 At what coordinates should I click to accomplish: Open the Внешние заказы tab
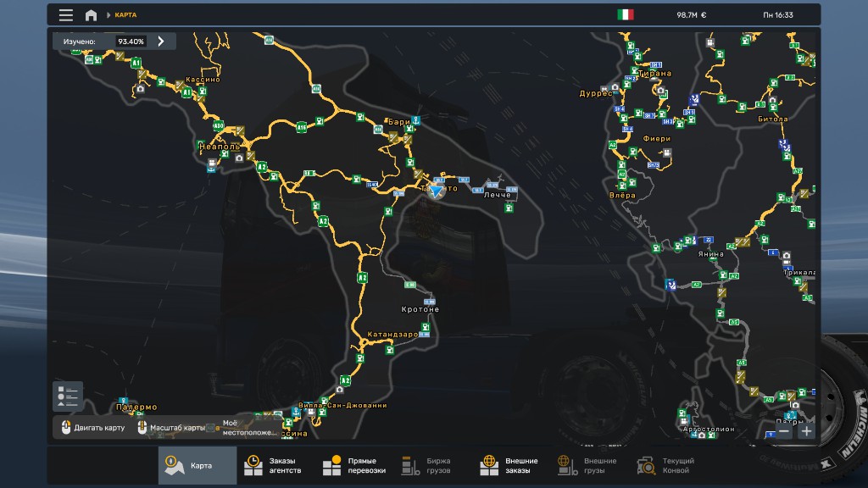coord(510,465)
